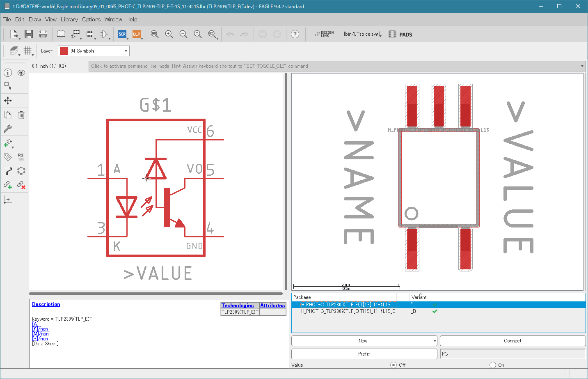
Task: Open the Library menu
Action: coord(69,19)
